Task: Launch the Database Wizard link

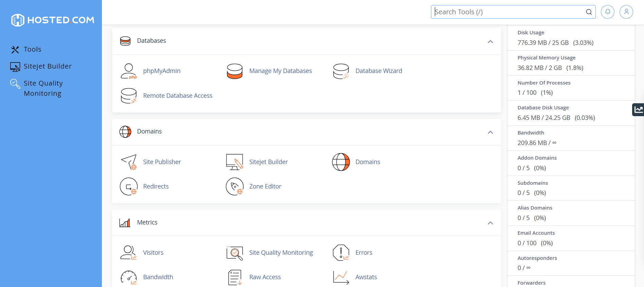Action: coord(379,71)
